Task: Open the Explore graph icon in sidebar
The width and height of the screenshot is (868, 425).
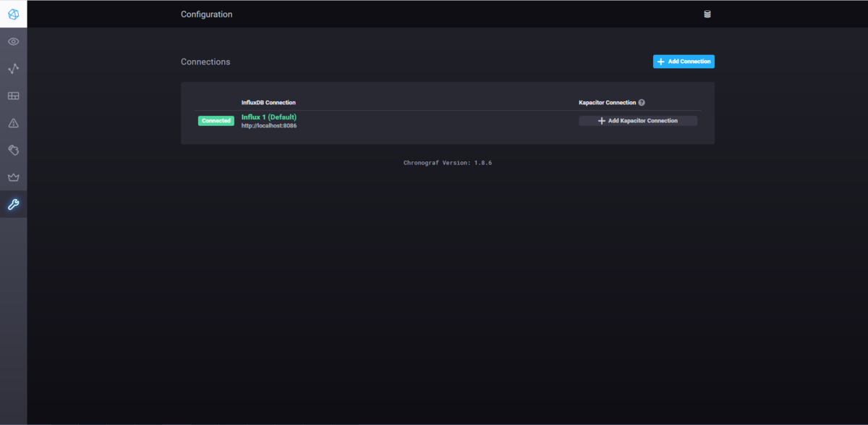Action: pyautogui.click(x=13, y=69)
